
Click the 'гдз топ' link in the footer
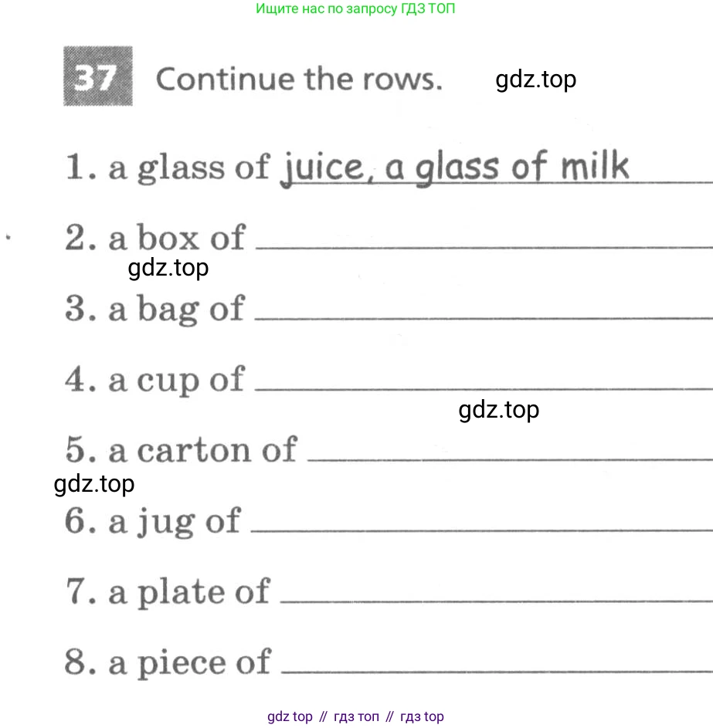click(x=356, y=716)
